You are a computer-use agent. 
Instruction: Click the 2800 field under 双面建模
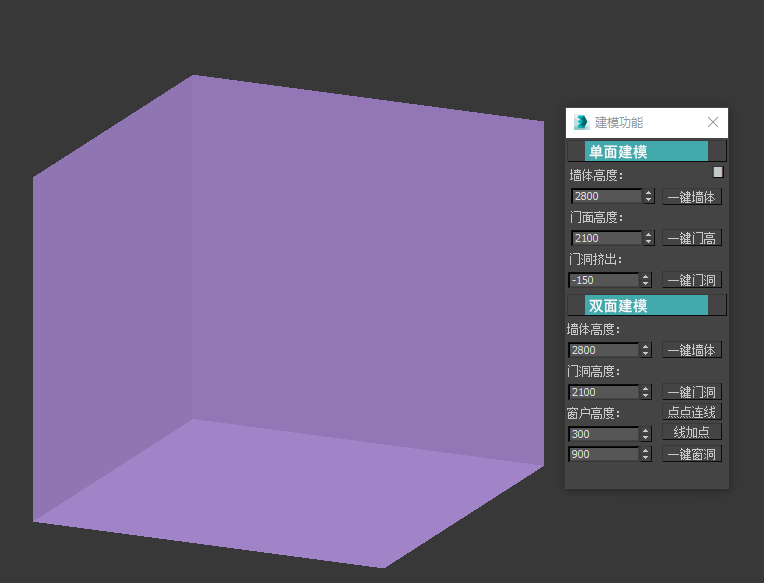[604, 350]
